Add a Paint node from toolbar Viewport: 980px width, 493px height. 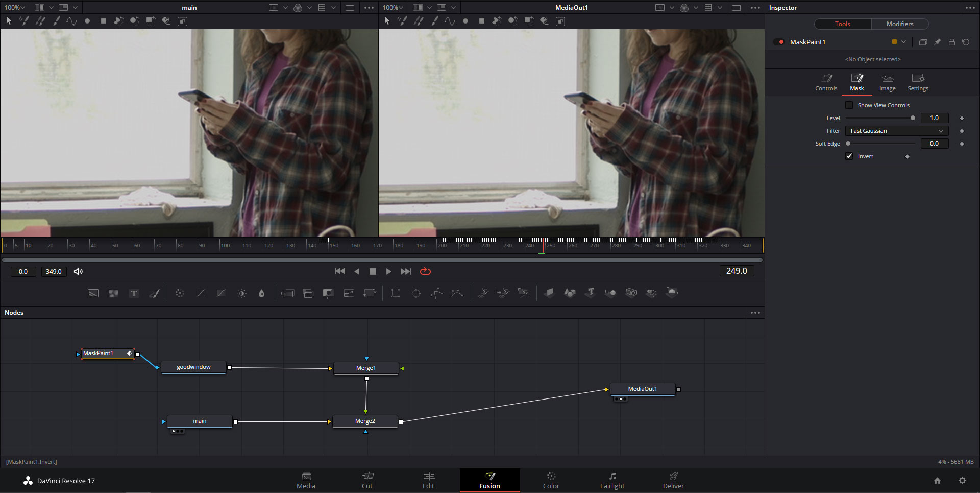(x=154, y=293)
